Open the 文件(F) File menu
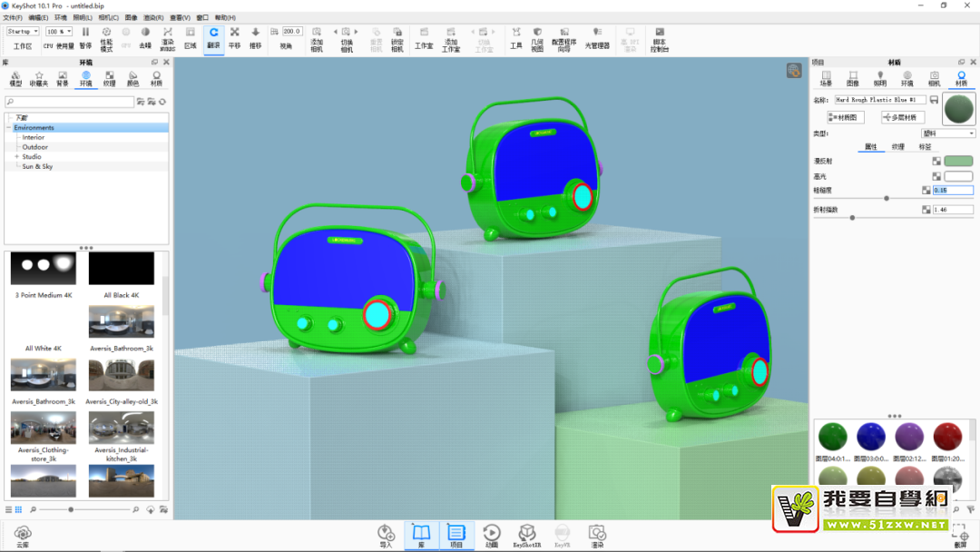980x552 pixels. (13, 17)
